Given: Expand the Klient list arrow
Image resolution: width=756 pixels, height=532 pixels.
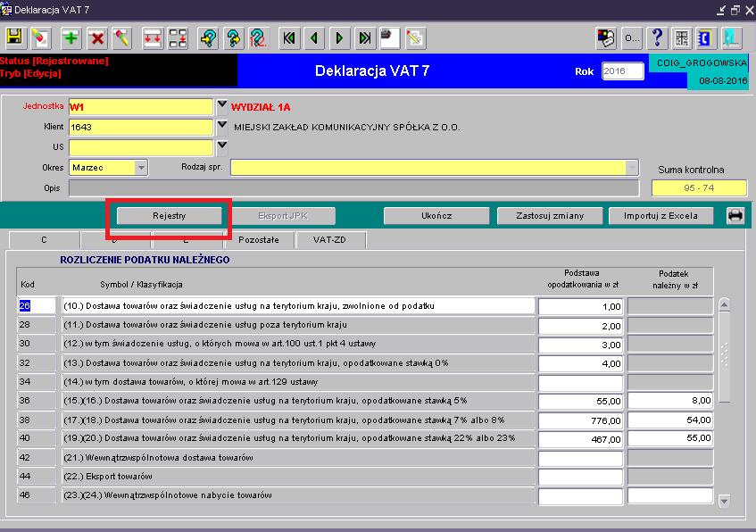Looking at the screenshot, I should 221,126.
